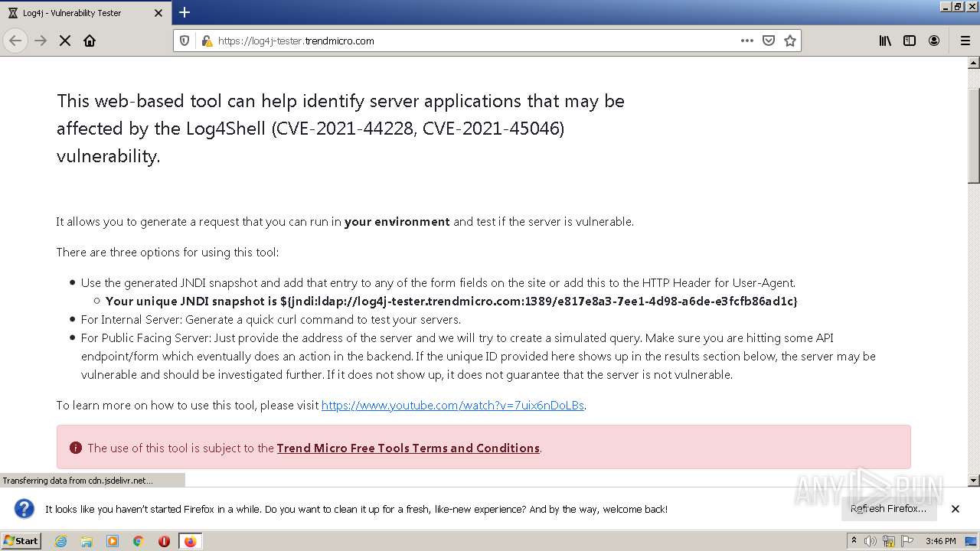Open Opera from taskbar
This screenshot has height=551, width=980.
[164, 541]
